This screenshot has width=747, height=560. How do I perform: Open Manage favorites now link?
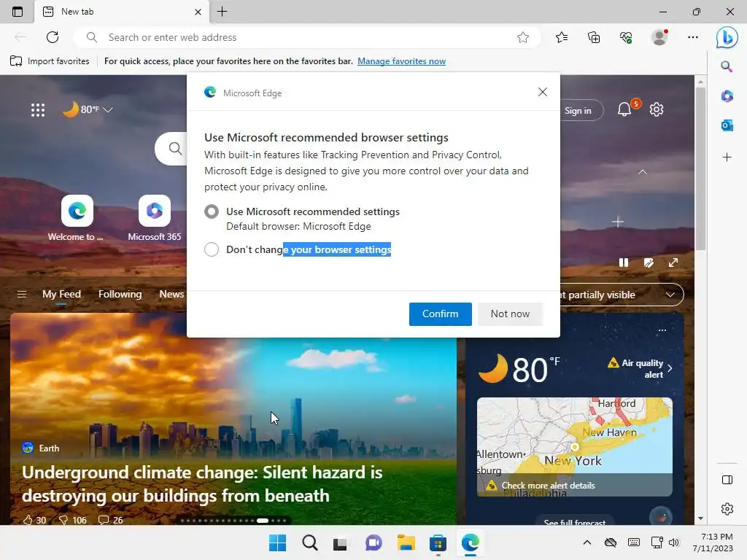coord(402,61)
